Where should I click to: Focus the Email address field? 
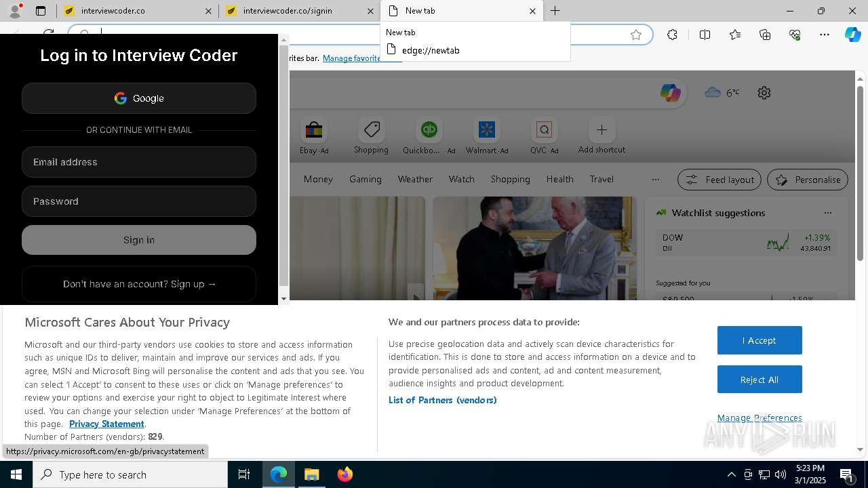tap(139, 162)
